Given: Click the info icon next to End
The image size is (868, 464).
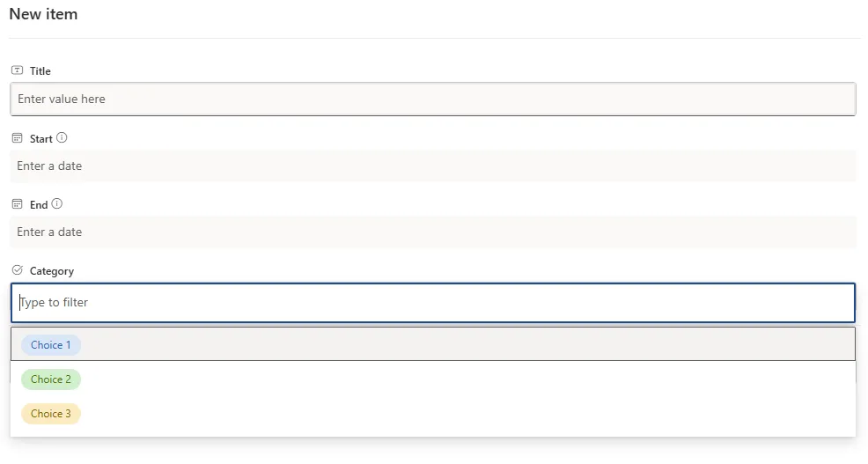Looking at the screenshot, I should (57, 204).
